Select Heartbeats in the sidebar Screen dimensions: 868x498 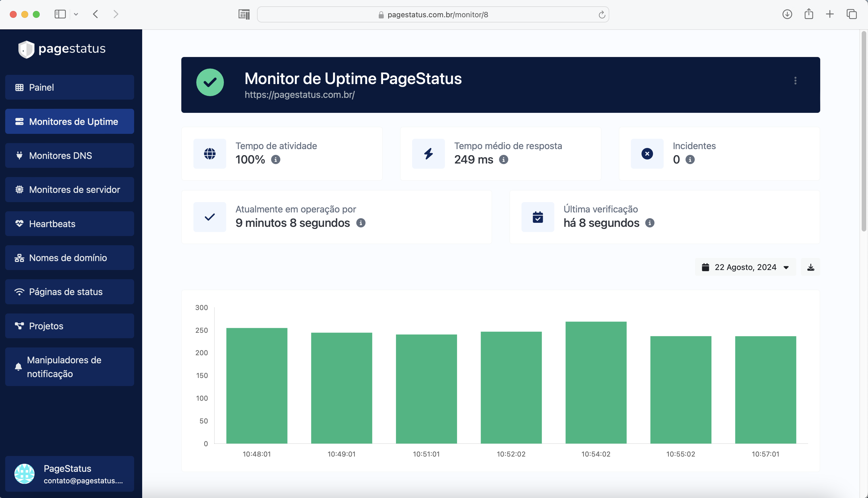click(x=70, y=224)
